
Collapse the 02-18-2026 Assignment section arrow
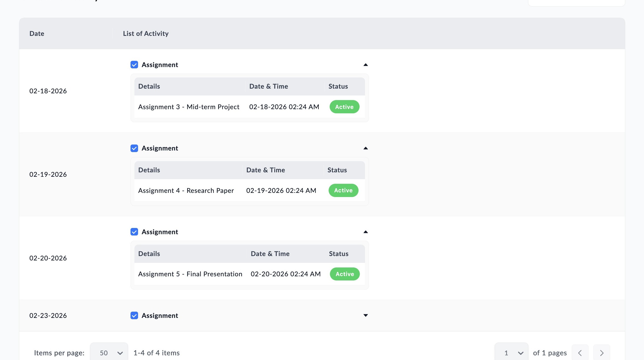[366, 65]
